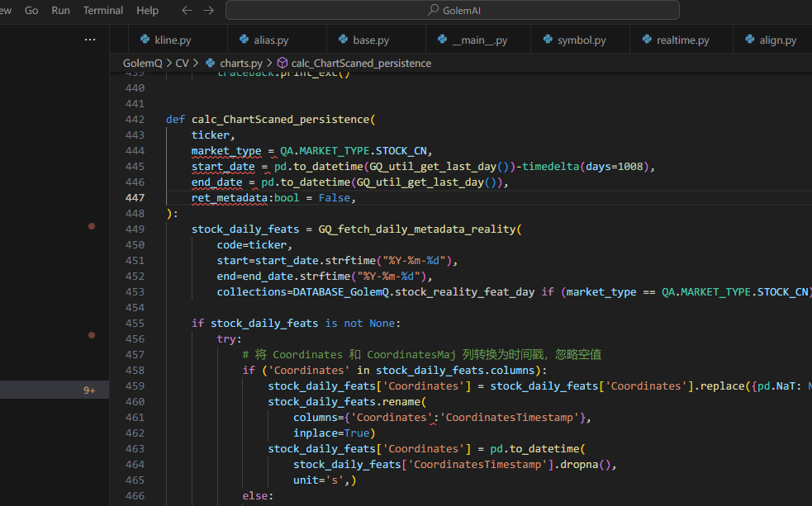Click the Python icon on the kline.py tab
This screenshot has height=506, width=812.
tap(145, 40)
